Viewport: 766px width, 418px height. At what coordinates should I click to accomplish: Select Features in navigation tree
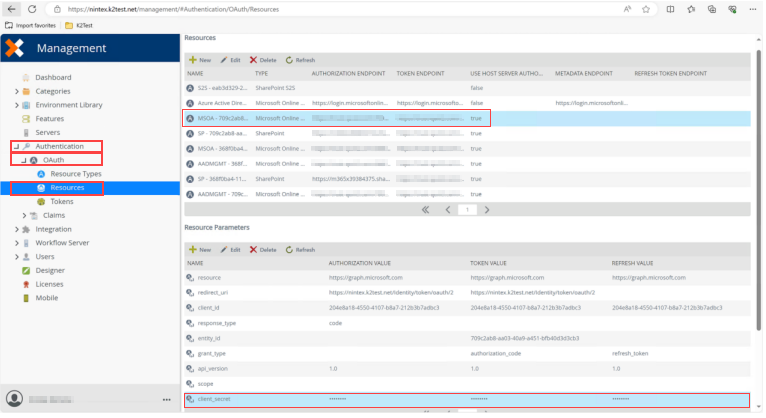coord(49,119)
